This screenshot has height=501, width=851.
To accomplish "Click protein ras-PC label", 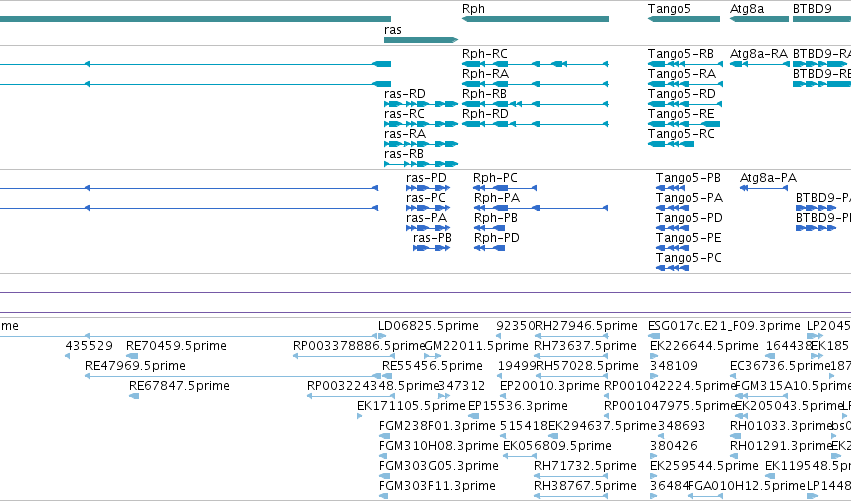I will [426, 198].
